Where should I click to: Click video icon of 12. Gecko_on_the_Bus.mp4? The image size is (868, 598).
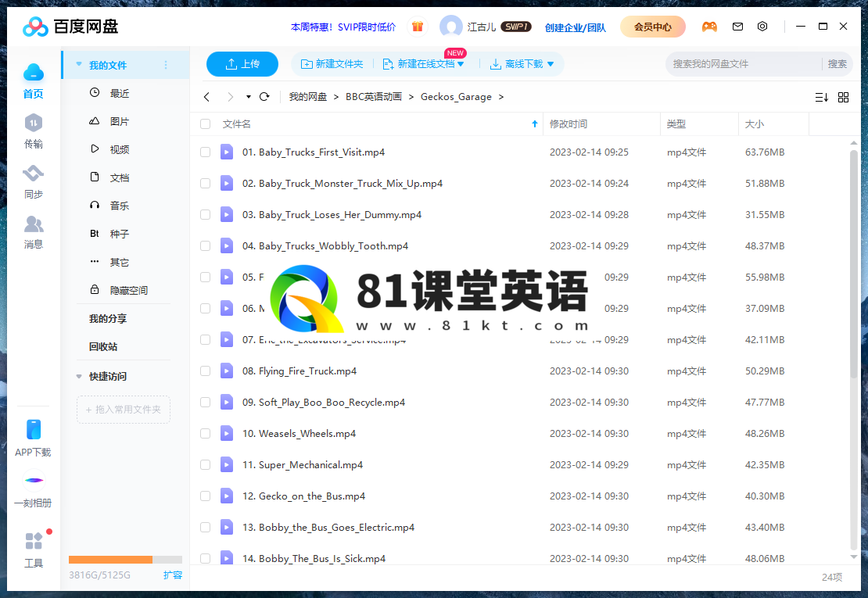[227, 496]
